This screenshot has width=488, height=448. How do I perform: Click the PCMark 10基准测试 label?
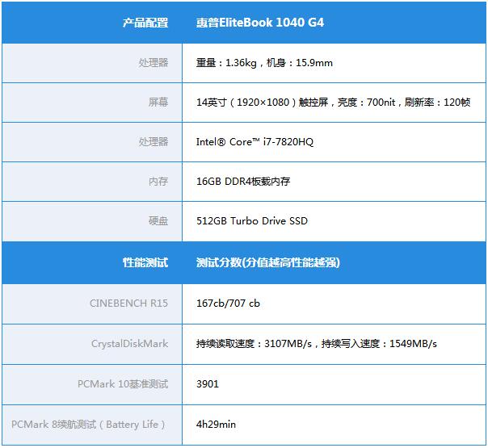(x=123, y=384)
